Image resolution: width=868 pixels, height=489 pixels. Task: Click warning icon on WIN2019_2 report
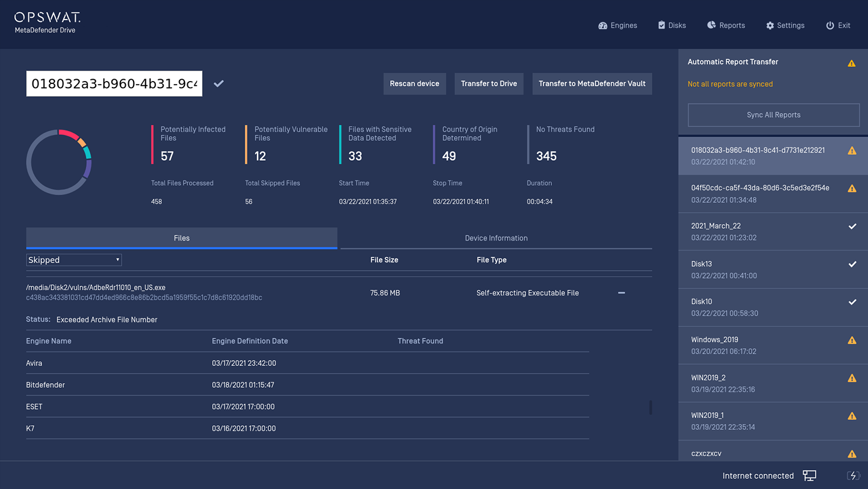pos(852,378)
